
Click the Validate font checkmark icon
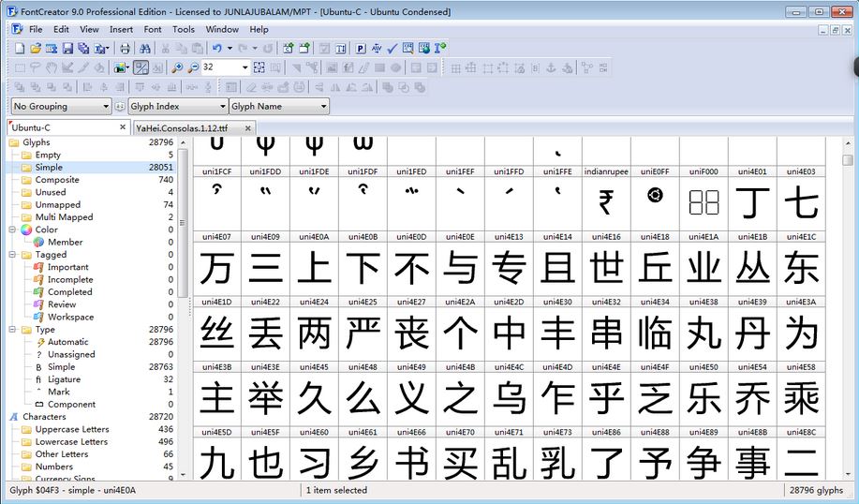pos(392,48)
